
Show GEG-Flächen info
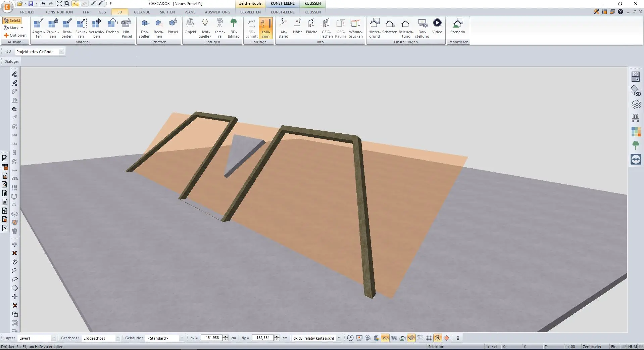pos(326,28)
